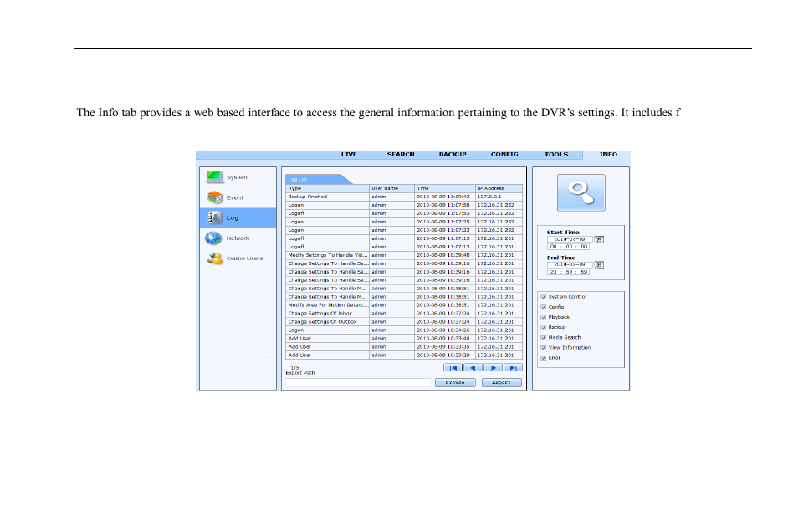
Task: Select Logon row at 11:07:58
Action: point(404,205)
